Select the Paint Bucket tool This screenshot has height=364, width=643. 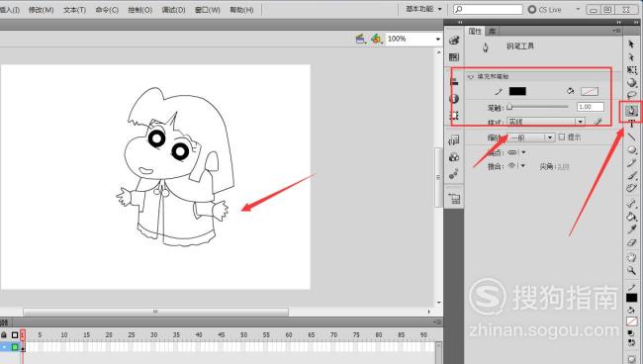tap(631, 217)
